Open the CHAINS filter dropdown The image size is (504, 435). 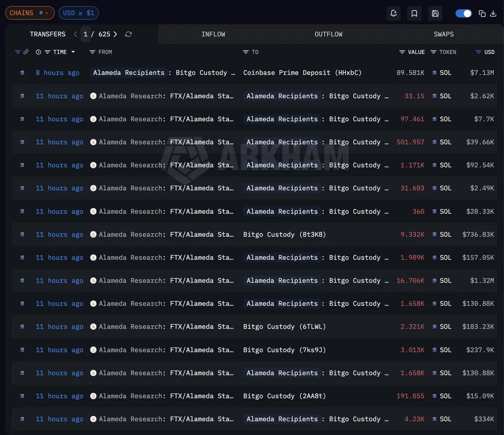(29, 13)
